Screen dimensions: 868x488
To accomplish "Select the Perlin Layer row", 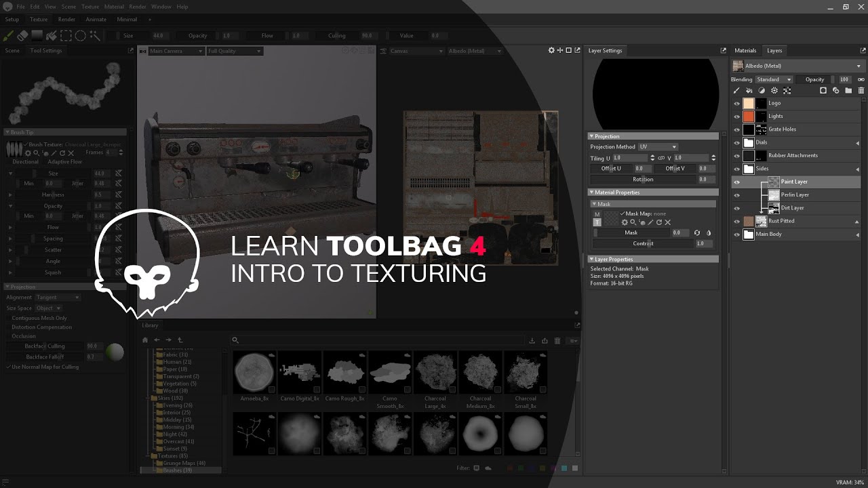I will (x=797, y=195).
